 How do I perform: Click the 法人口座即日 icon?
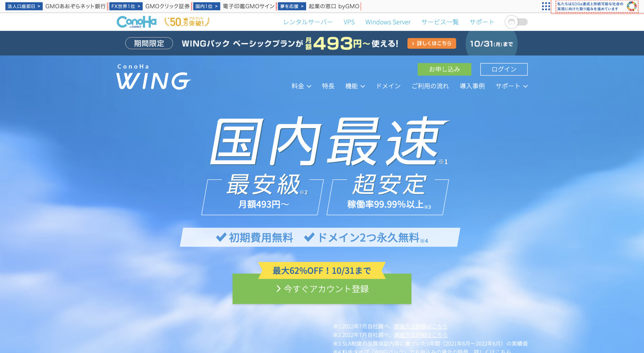coord(21,6)
